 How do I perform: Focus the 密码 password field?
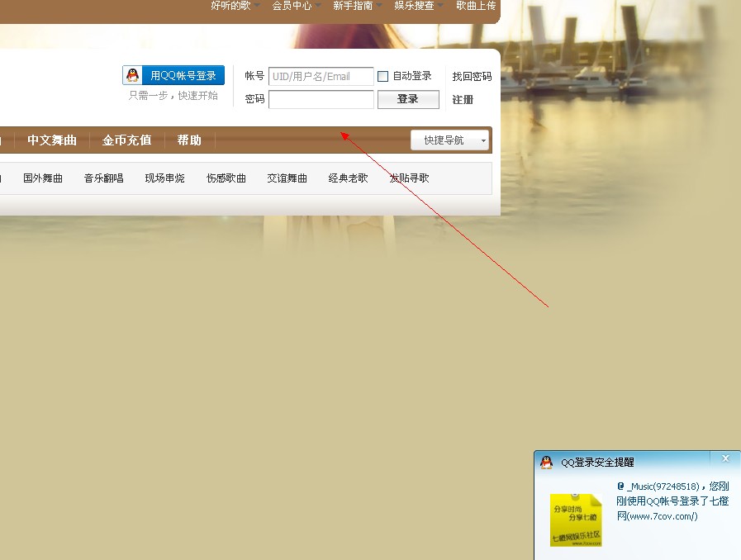click(x=321, y=99)
